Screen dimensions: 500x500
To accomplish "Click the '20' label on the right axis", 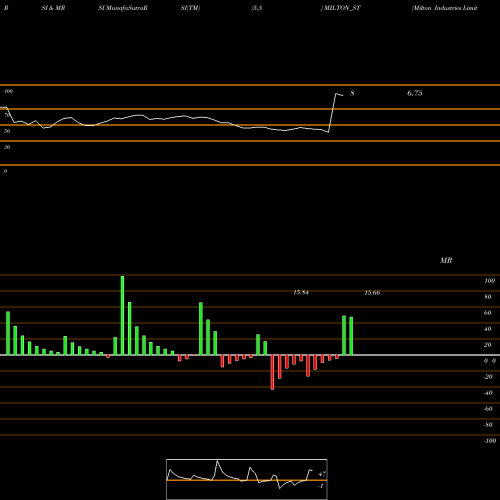I will tap(488, 345).
